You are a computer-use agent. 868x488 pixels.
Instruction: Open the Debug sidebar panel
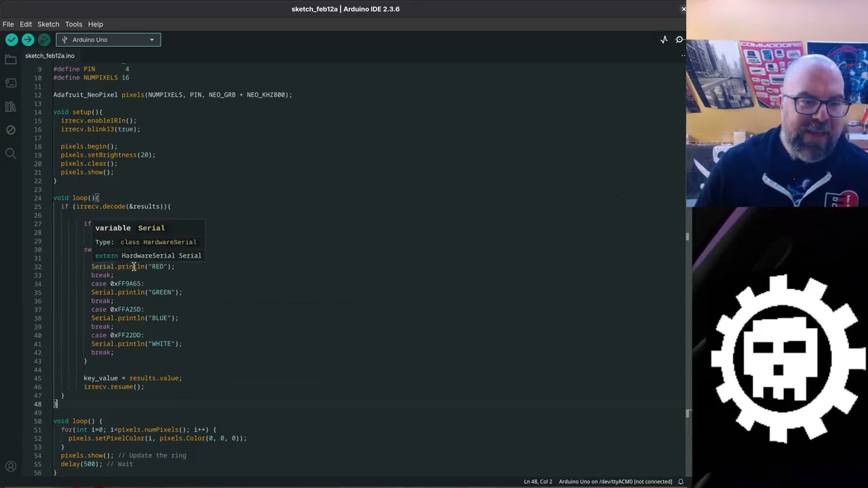(11, 130)
